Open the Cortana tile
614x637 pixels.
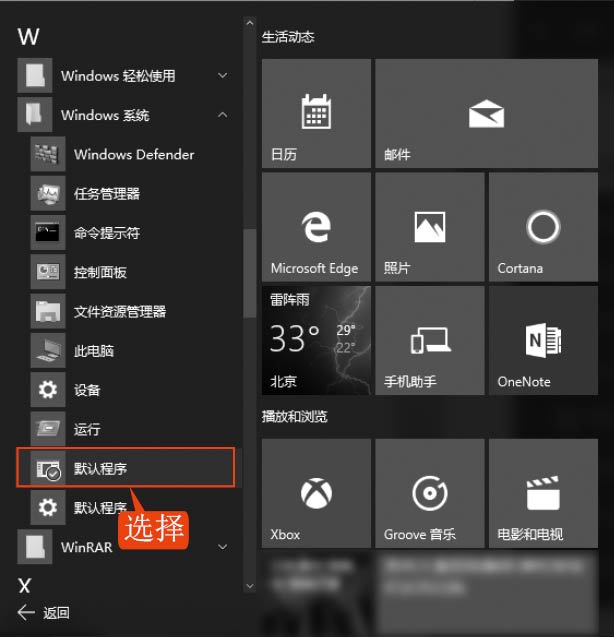pyautogui.click(x=543, y=227)
